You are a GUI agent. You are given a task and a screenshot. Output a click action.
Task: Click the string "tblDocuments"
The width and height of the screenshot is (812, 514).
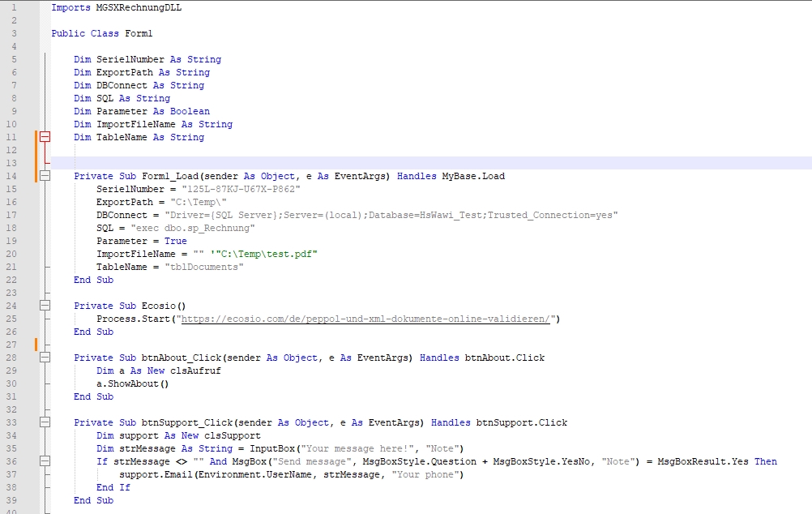(204, 267)
